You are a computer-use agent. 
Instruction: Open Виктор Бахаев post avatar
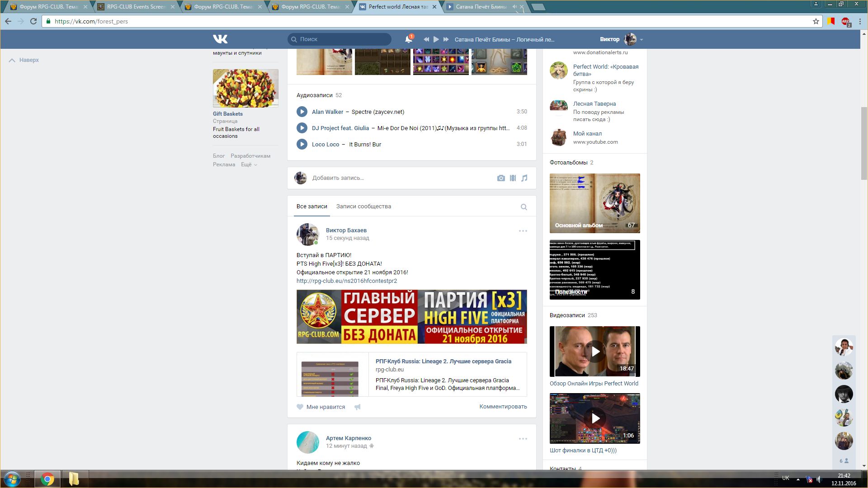point(308,235)
